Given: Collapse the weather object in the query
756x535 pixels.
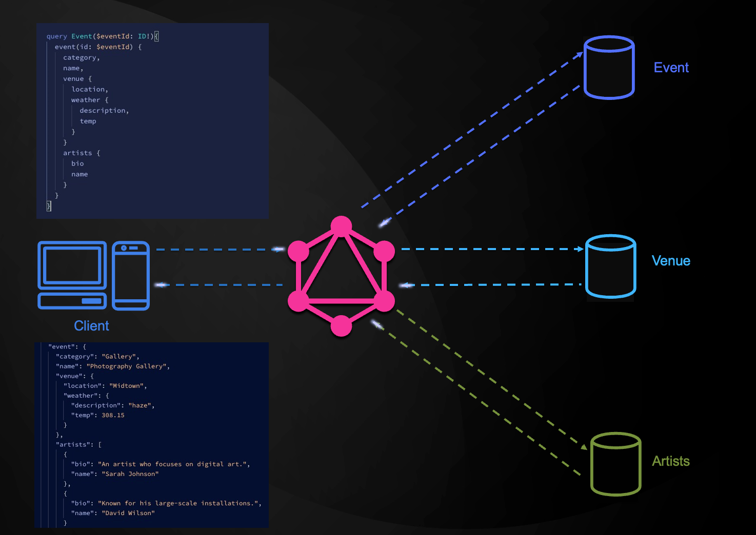Looking at the screenshot, I should [86, 99].
